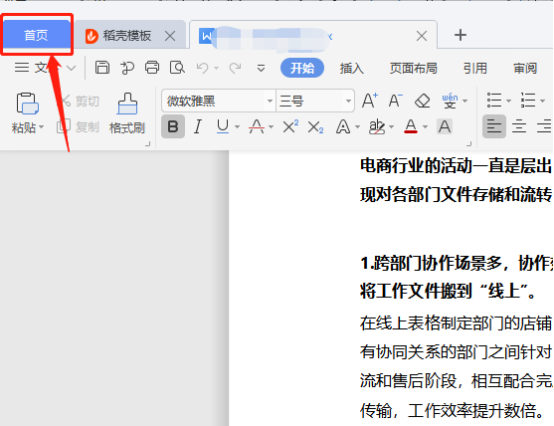Click the Clear Formatting eraser icon
The height and width of the screenshot is (426, 554).
pyautogui.click(x=422, y=101)
